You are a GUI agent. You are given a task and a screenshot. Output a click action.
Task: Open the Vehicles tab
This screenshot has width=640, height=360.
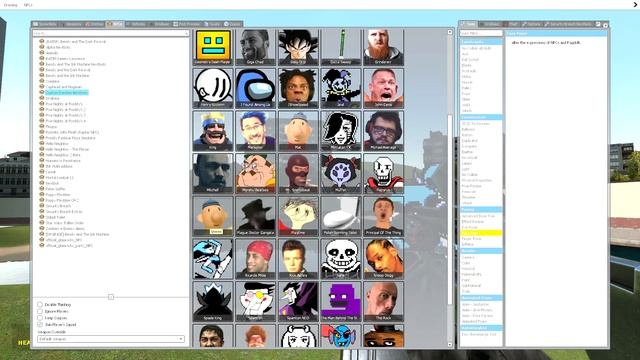(136, 24)
